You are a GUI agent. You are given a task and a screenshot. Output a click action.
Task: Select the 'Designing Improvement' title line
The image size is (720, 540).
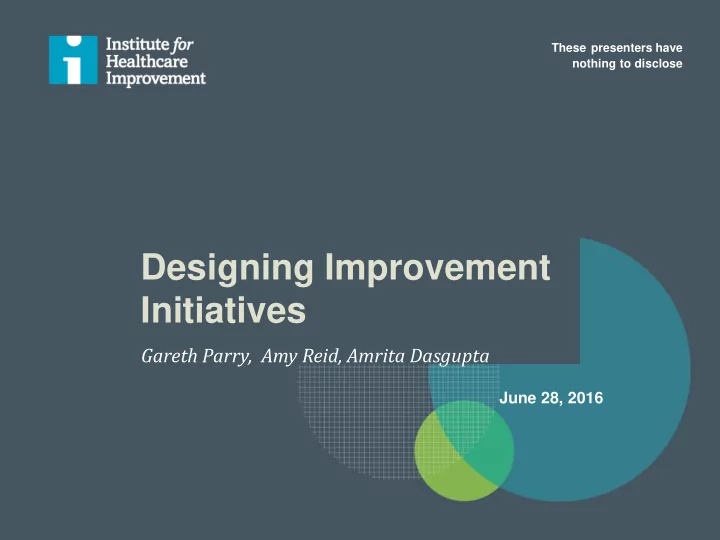[x=345, y=268]
